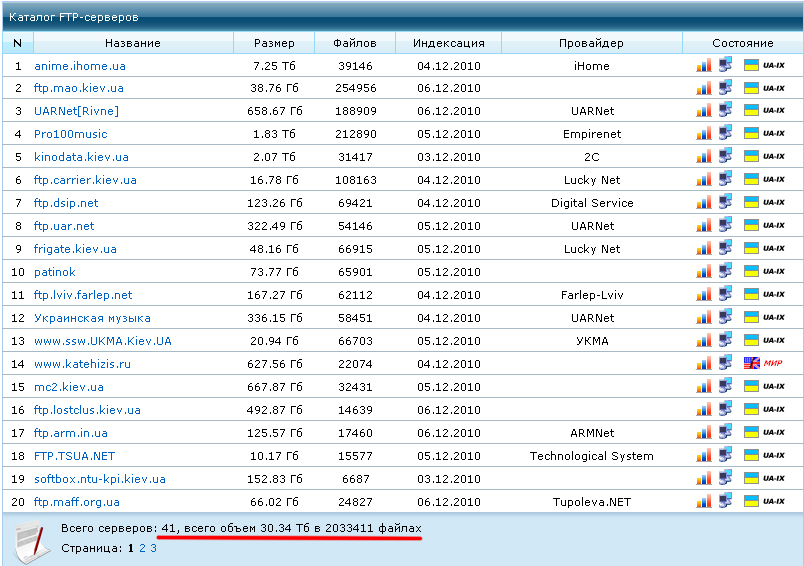Open the ftp.lostclus.kiev.ua link
Image resolution: width=804 pixels, height=566 pixels.
tap(87, 410)
